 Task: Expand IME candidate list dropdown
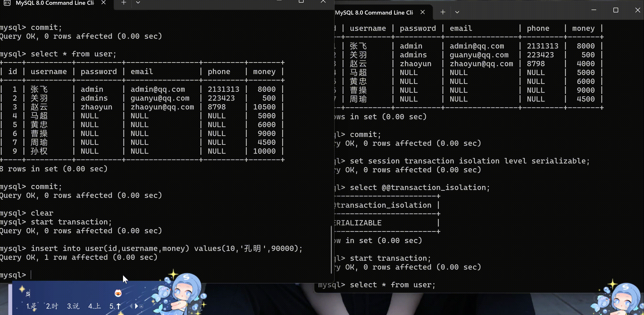tap(141, 306)
